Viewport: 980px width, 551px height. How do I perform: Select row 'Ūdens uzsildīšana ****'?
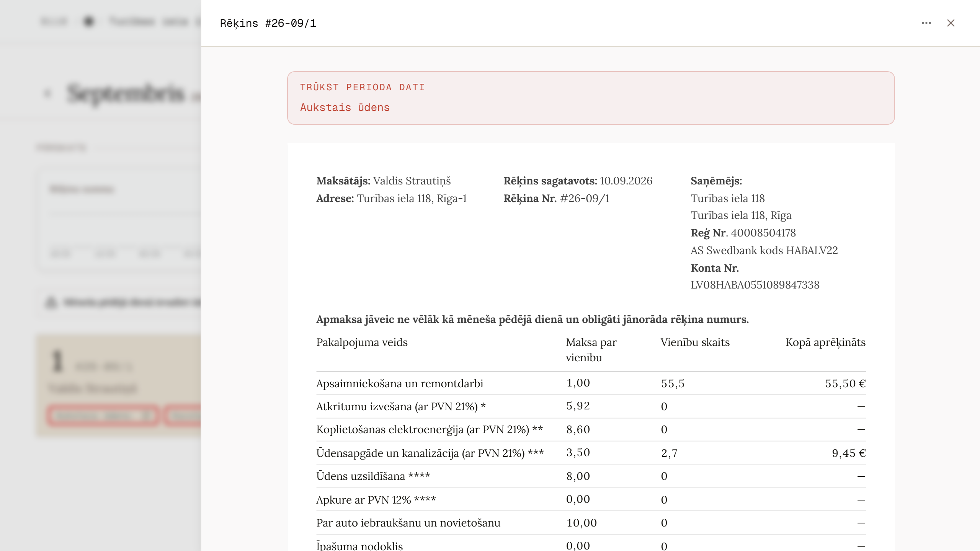coord(591,476)
